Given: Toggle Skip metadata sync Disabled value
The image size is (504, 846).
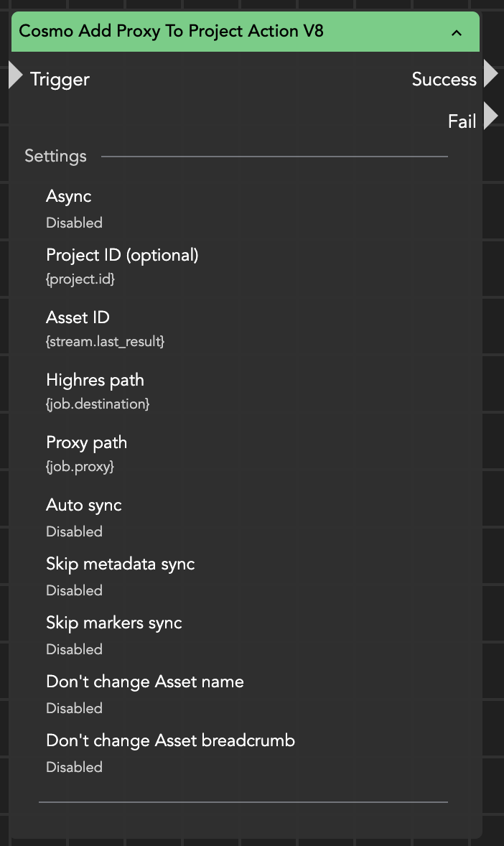Looking at the screenshot, I should tap(74, 590).
